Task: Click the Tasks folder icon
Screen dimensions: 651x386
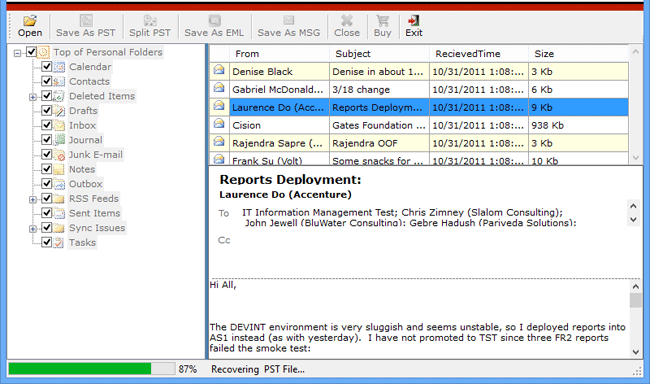Action: point(59,242)
